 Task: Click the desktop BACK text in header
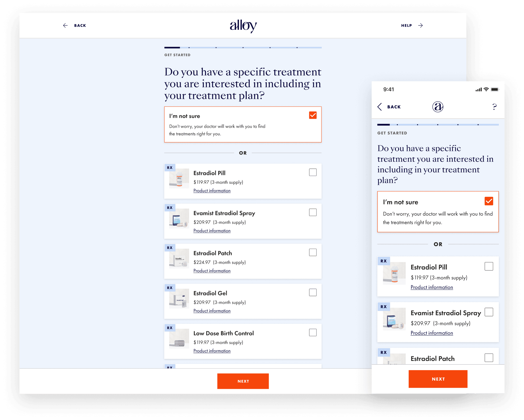(80, 25)
